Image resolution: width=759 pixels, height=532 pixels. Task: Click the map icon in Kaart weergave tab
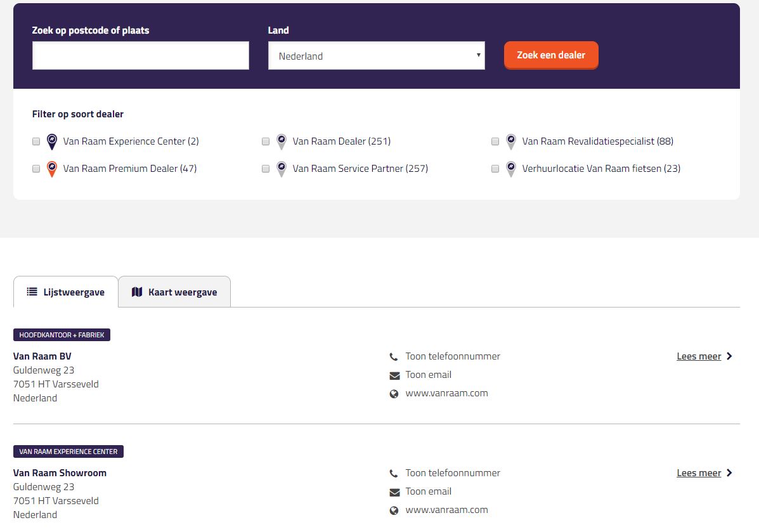(x=137, y=292)
